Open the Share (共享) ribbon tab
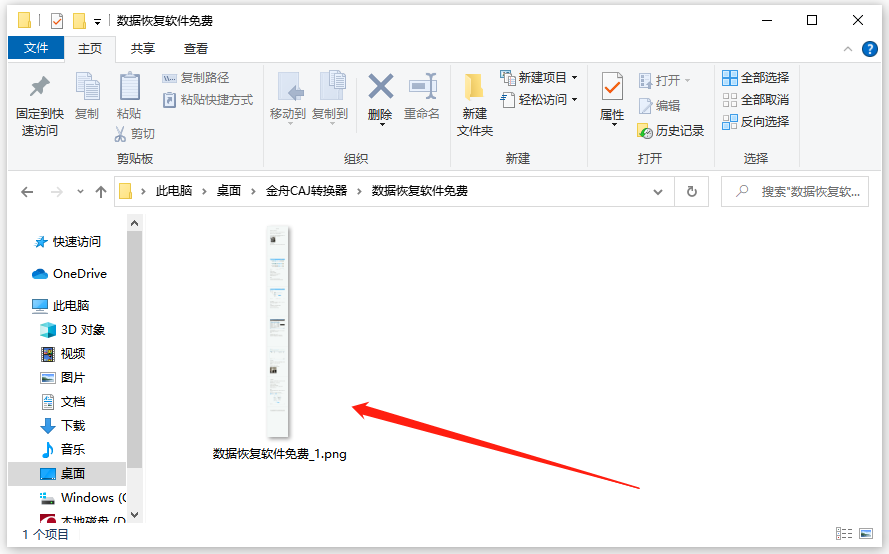Viewport: 889px width, 554px height. click(143, 48)
